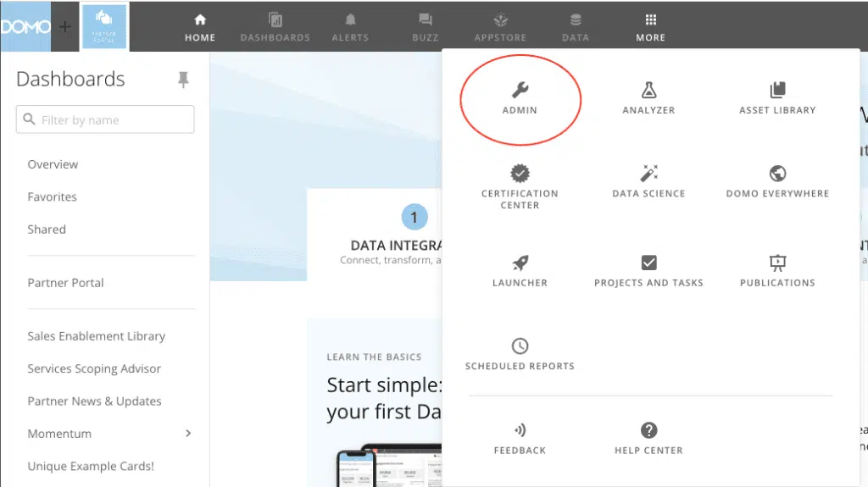Open Asset Library icon
The width and height of the screenshot is (868, 487).
pyautogui.click(x=778, y=90)
